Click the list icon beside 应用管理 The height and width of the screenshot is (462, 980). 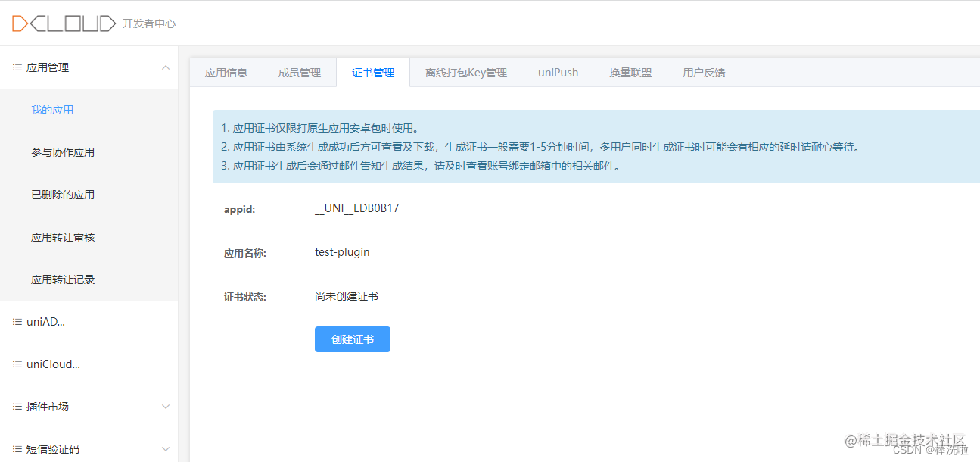[x=16, y=67]
